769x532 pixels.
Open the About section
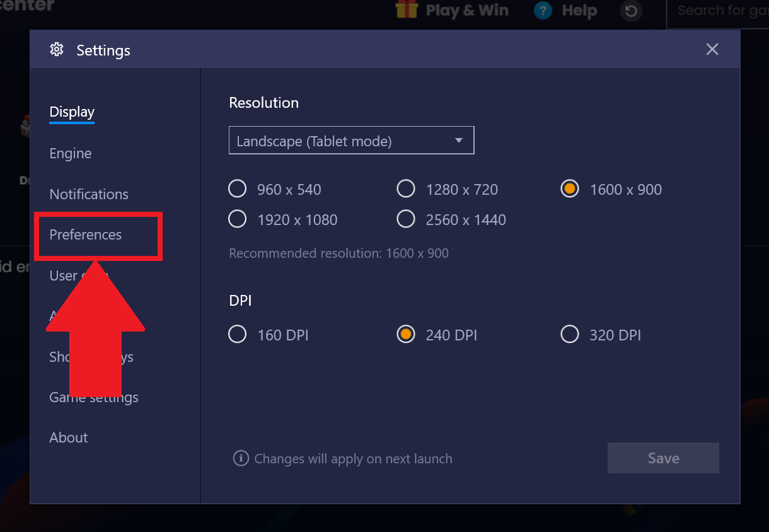click(69, 437)
